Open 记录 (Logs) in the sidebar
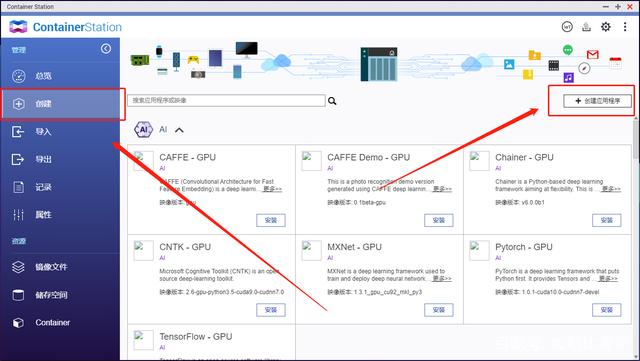Image resolution: width=640 pixels, height=361 pixels. point(60,187)
